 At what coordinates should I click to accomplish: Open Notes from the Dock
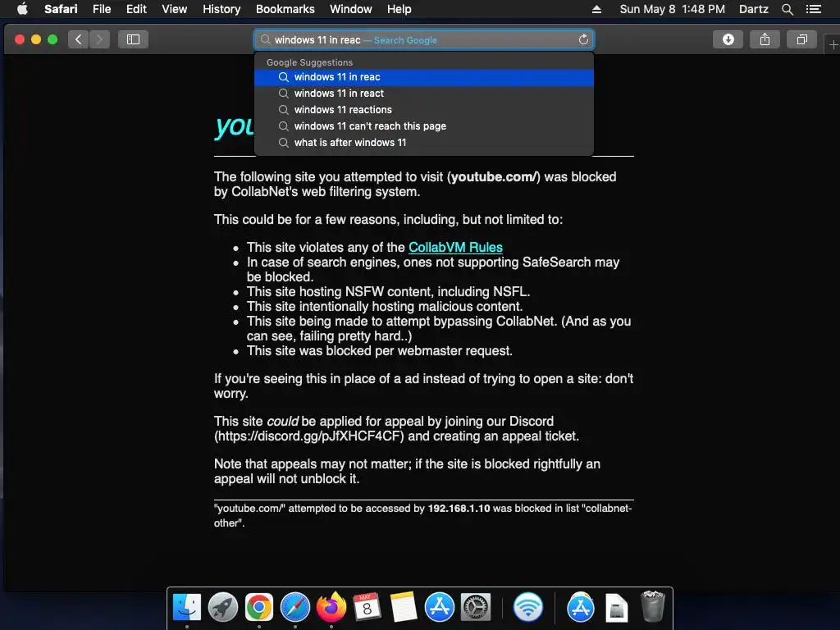pos(404,607)
